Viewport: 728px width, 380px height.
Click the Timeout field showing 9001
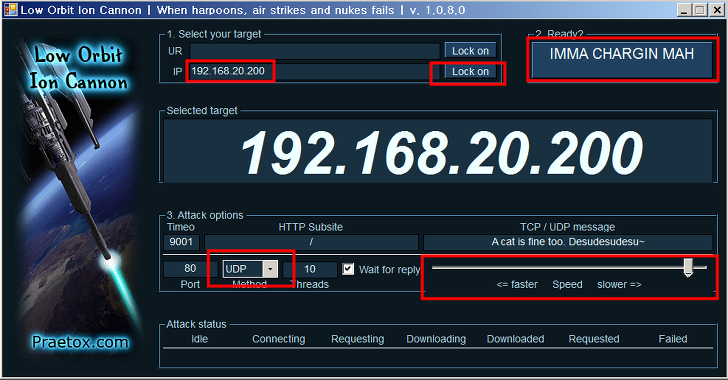tap(181, 242)
